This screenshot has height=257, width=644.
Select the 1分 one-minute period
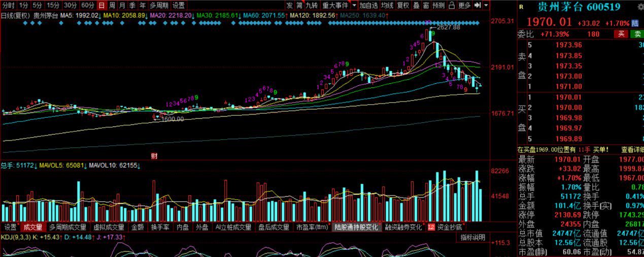point(24,5)
